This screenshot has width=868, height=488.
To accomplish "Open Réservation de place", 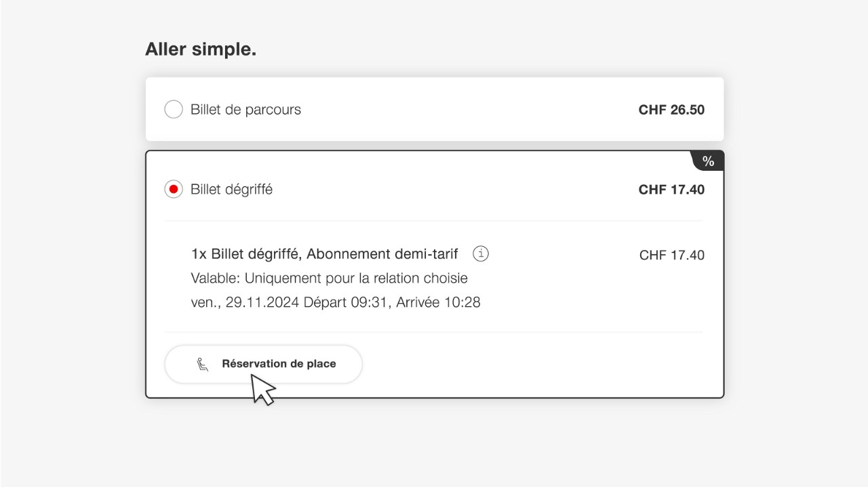I will 263,364.
